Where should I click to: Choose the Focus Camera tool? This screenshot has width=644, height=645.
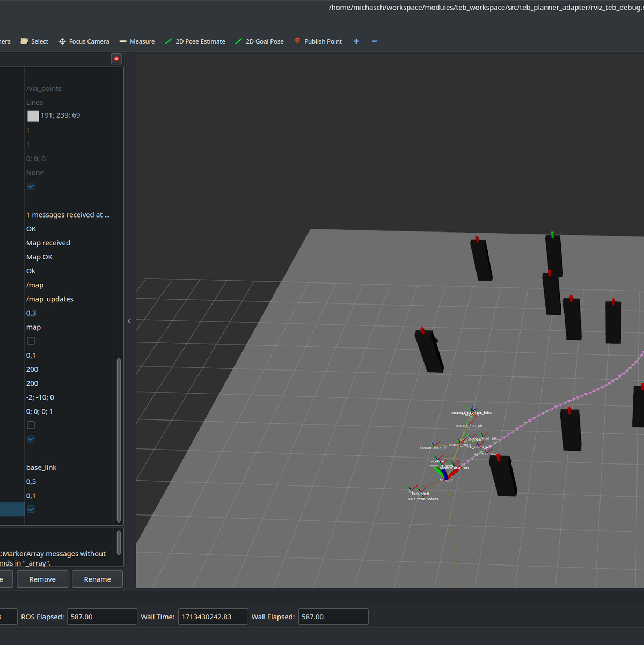point(84,41)
